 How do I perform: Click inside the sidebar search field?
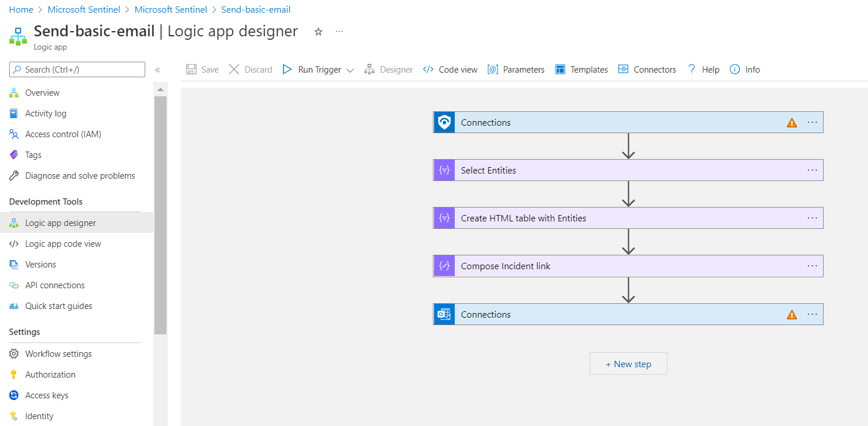[77, 69]
